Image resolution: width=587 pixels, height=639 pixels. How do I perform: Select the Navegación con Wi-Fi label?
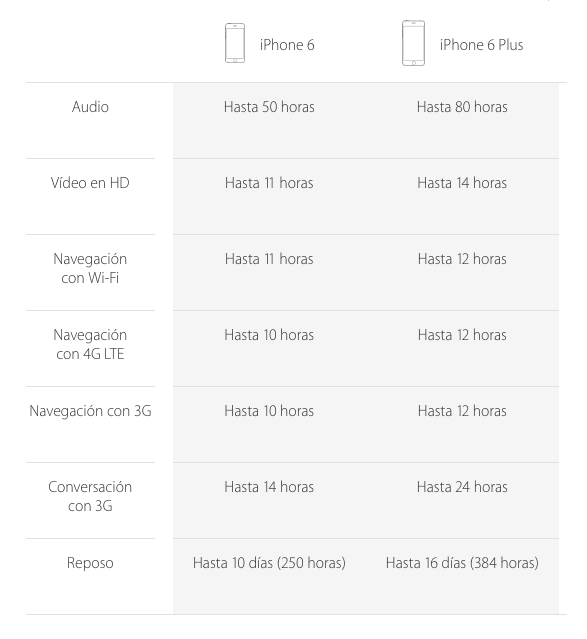(x=90, y=269)
